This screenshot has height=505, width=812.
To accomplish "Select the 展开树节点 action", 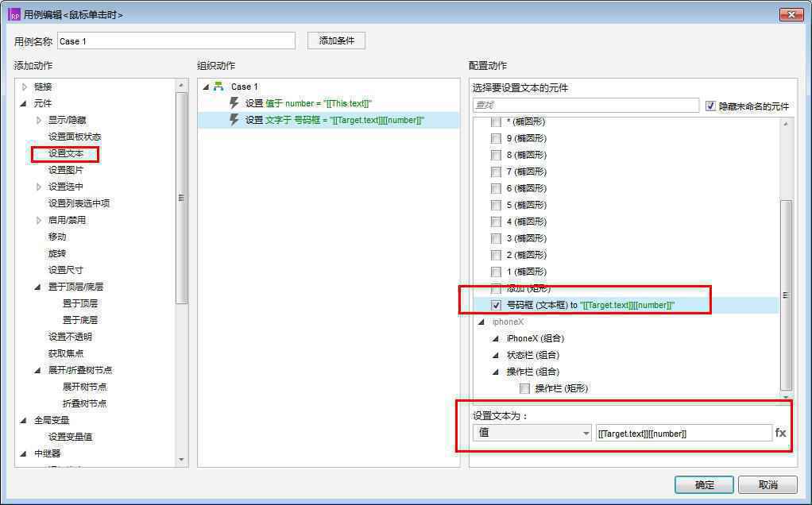I will (84, 387).
